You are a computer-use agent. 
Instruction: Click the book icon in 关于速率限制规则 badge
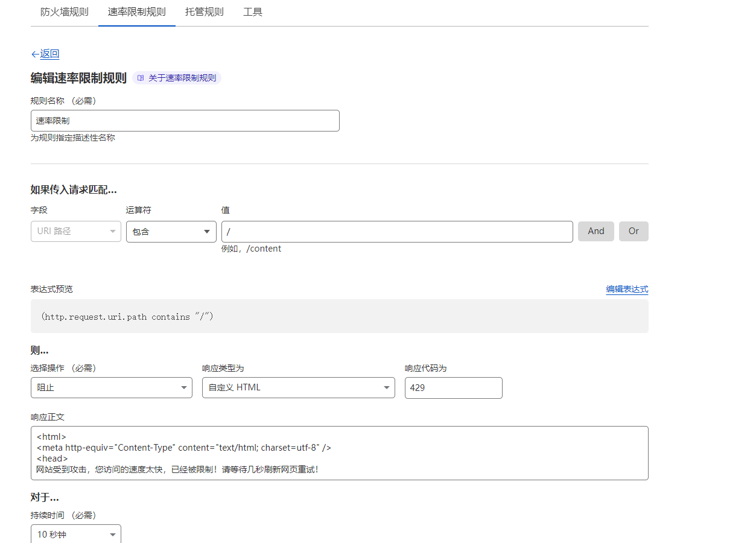[x=141, y=78]
